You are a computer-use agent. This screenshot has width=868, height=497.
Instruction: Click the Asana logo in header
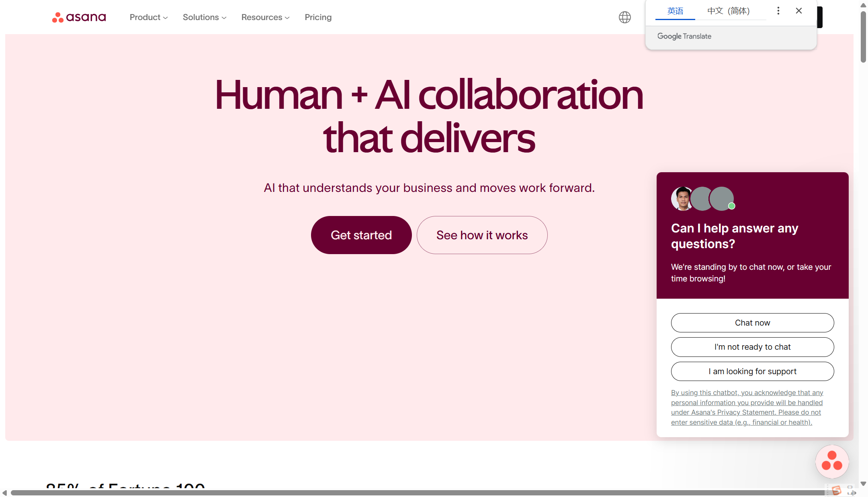click(x=79, y=17)
